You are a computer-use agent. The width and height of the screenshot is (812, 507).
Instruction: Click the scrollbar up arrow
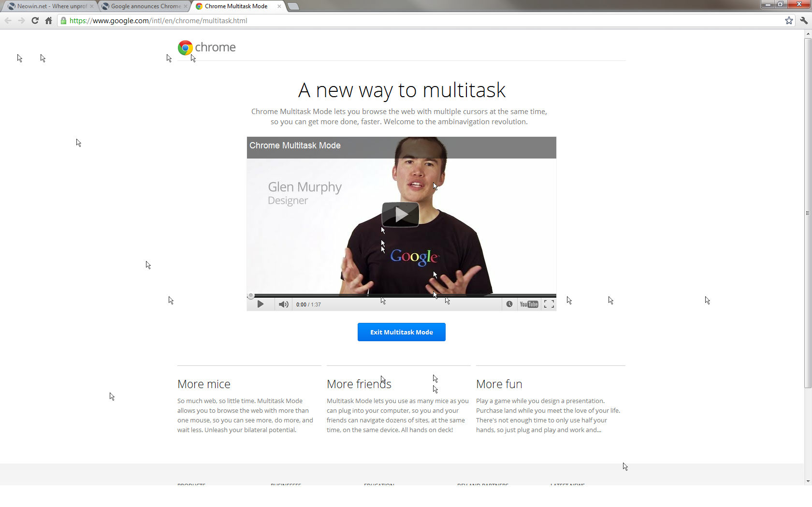[808, 34]
